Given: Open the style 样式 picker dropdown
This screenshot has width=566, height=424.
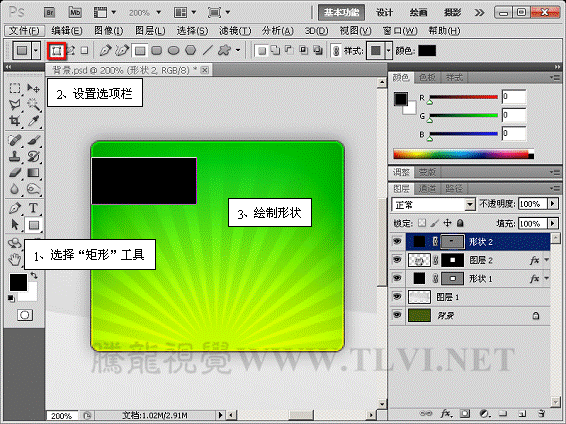Looking at the screenshot, I should point(388,51).
